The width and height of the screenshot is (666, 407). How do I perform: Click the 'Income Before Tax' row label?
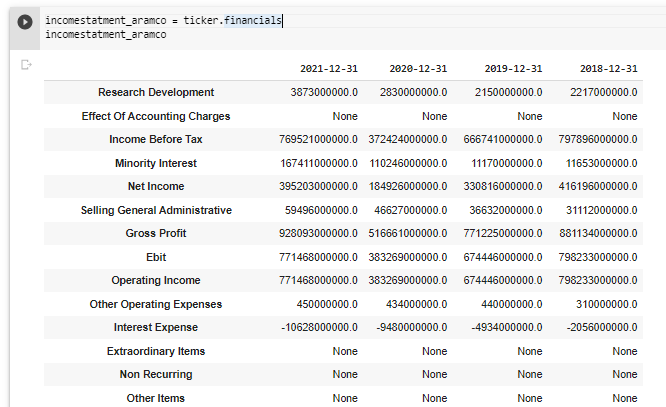pyautogui.click(x=156, y=139)
